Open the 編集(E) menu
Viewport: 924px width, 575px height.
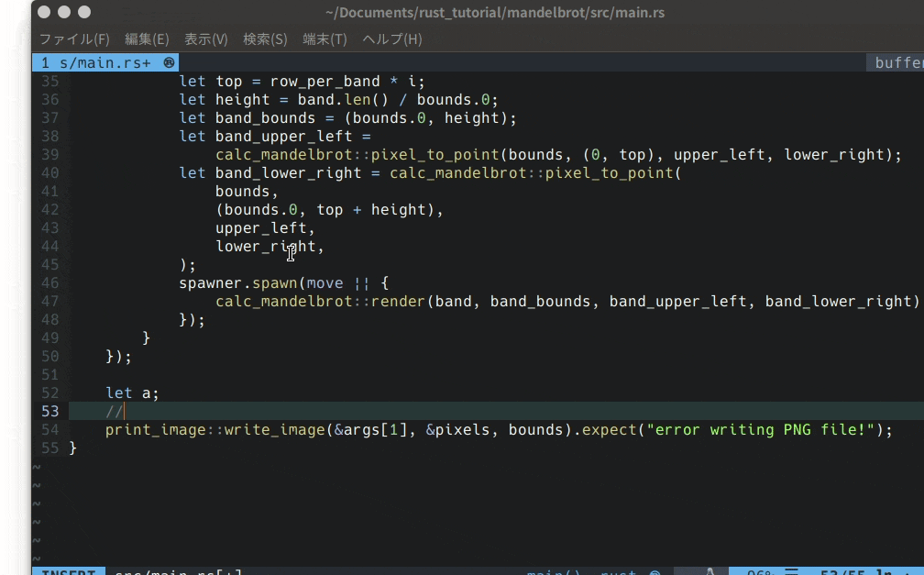147,39
